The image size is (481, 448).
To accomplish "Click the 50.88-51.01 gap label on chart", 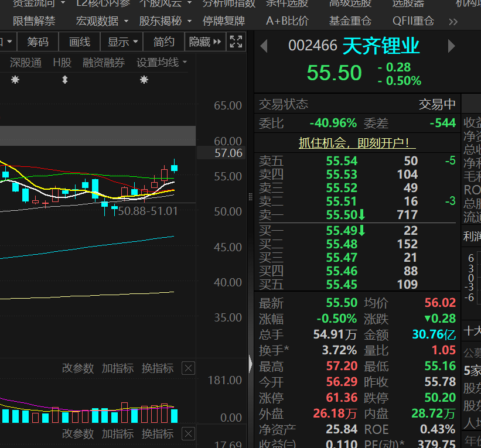I will pos(148,211).
